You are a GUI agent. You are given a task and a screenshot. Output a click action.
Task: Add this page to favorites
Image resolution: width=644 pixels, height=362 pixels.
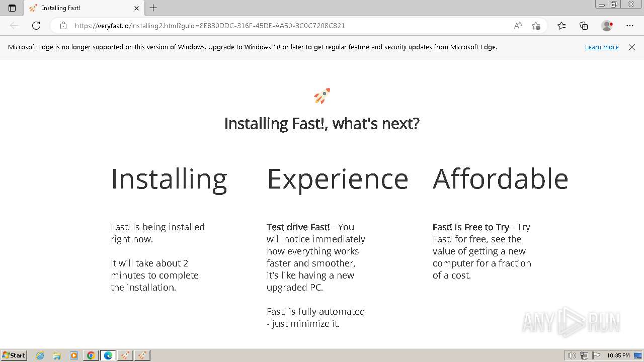[536, 26]
